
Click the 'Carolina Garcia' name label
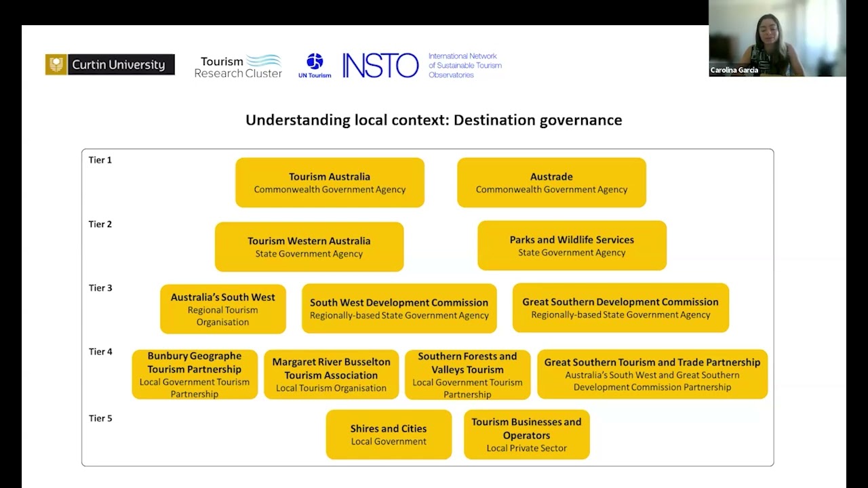click(734, 70)
